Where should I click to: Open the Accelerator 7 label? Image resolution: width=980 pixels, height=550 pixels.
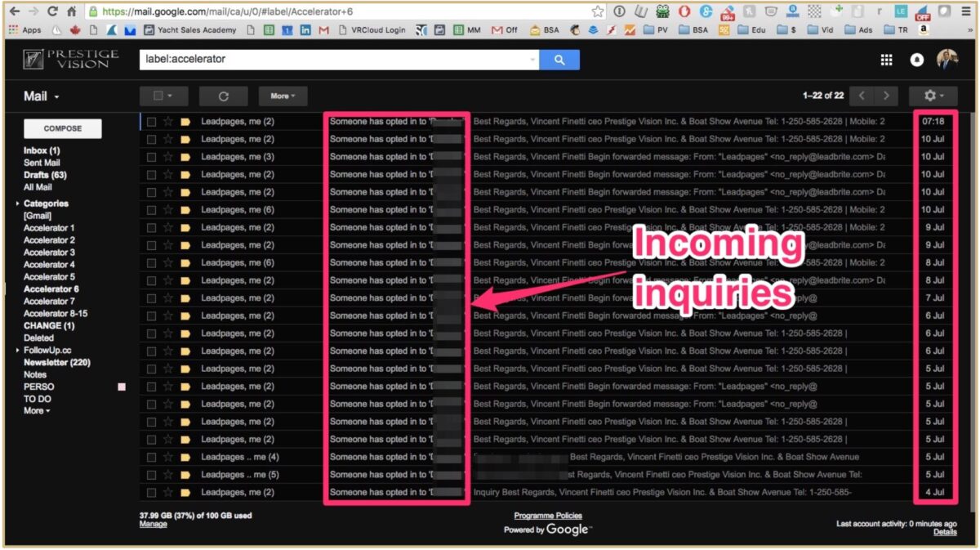pyautogui.click(x=49, y=302)
